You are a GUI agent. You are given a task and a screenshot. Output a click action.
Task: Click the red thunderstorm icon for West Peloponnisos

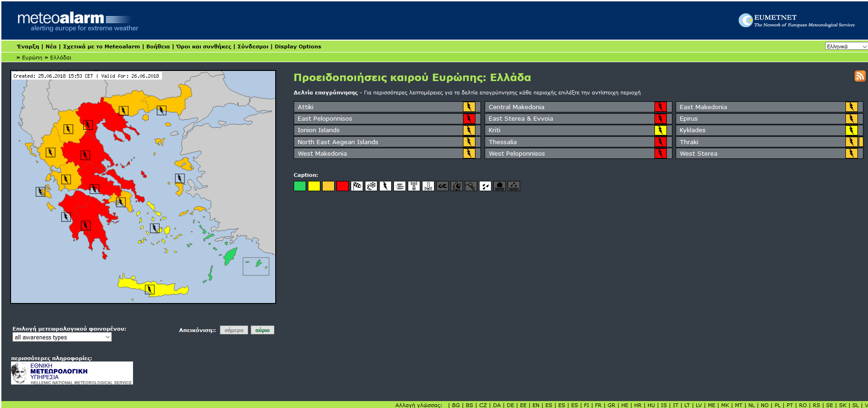click(660, 153)
